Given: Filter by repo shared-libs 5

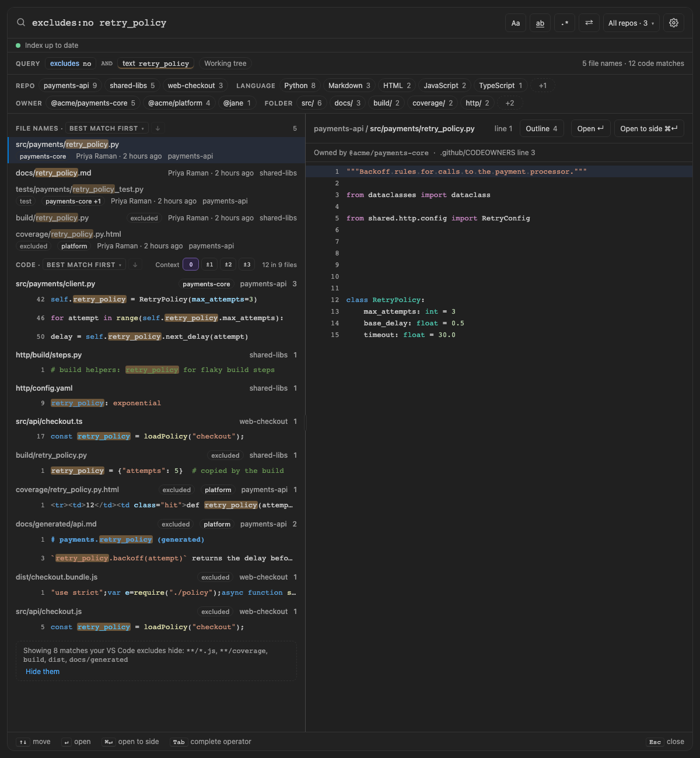Looking at the screenshot, I should [132, 86].
